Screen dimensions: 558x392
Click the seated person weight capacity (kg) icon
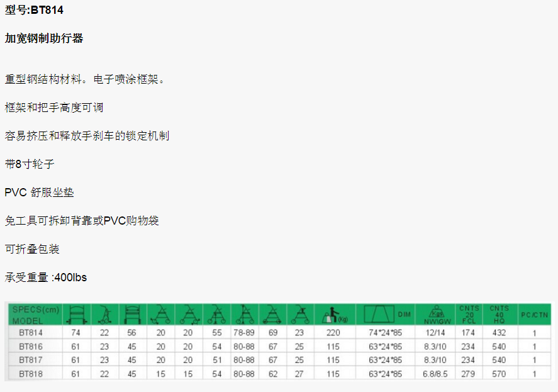point(335,314)
